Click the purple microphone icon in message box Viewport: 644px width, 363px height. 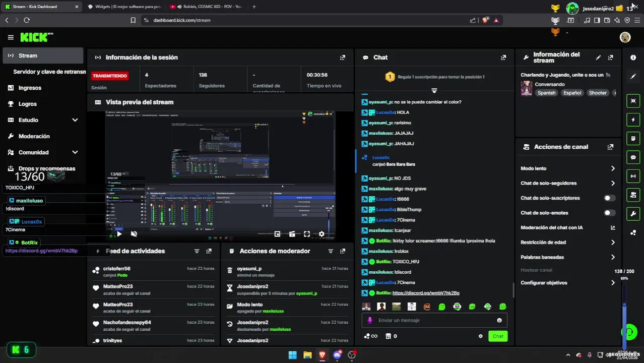click(370, 320)
